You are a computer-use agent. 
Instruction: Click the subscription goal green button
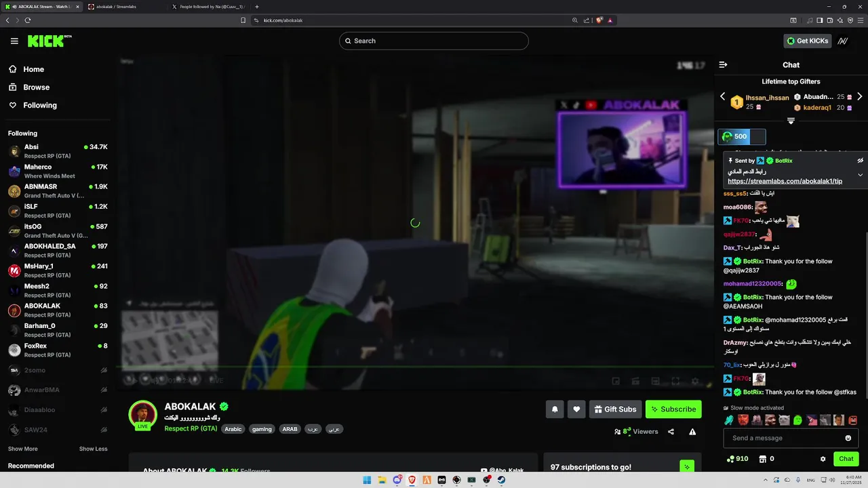tap(687, 466)
